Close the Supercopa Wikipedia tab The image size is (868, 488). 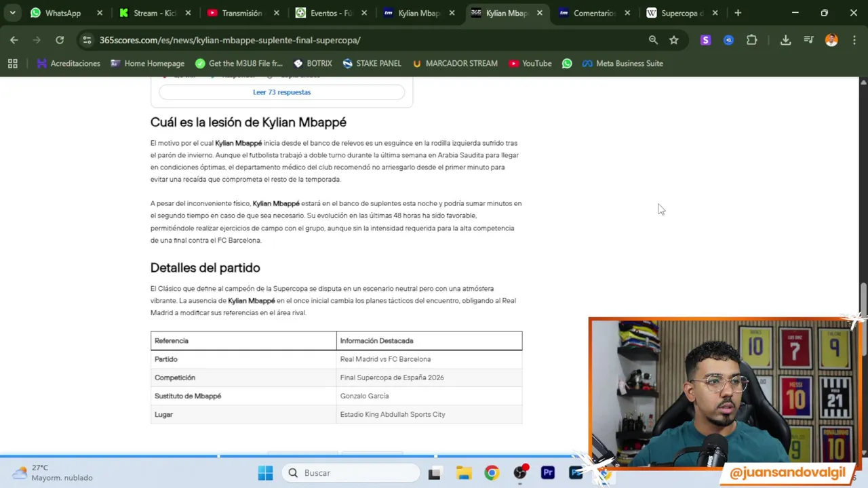click(x=715, y=13)
